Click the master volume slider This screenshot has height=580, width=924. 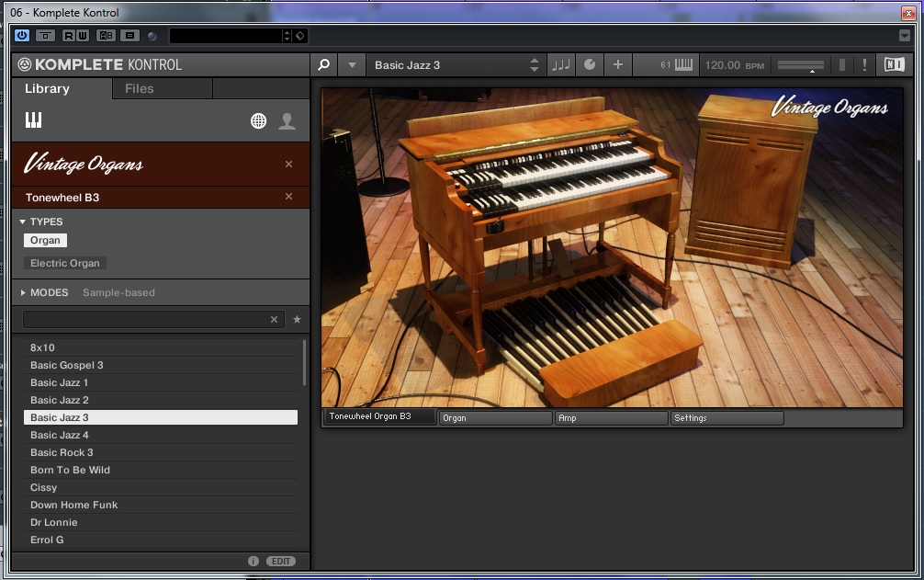[801, 65]
